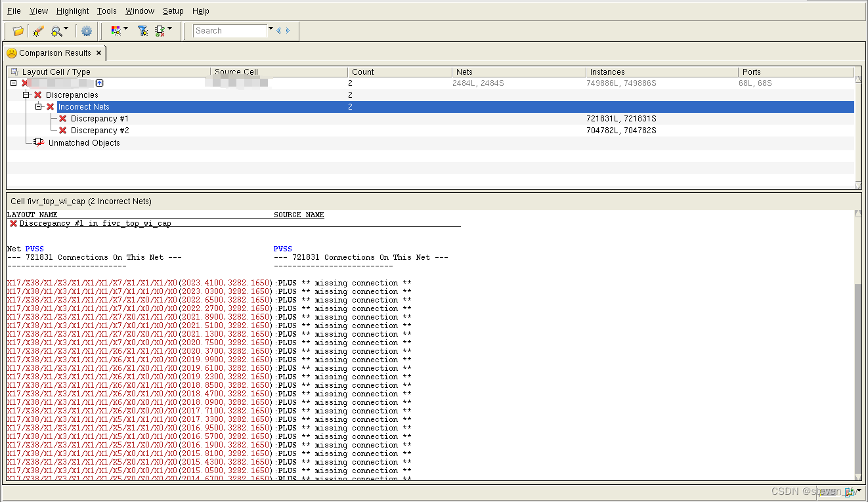Select the highlight eraser tool

pyautogui.click(x=38, y=31)
